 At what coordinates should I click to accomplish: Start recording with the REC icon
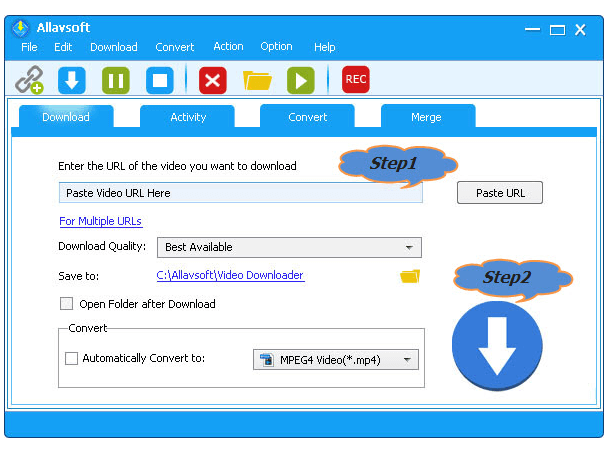coord(355,80)
